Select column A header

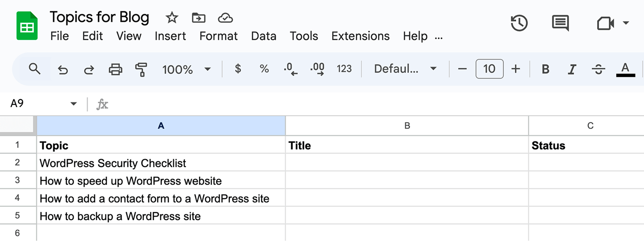tap(161, 126)
